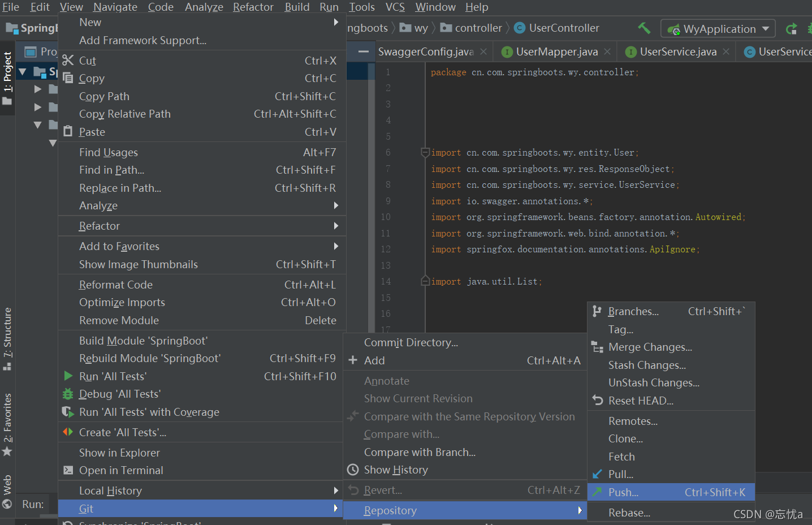
Task: Switch to the UserMapper.java tab
Action: click(556, 51)
